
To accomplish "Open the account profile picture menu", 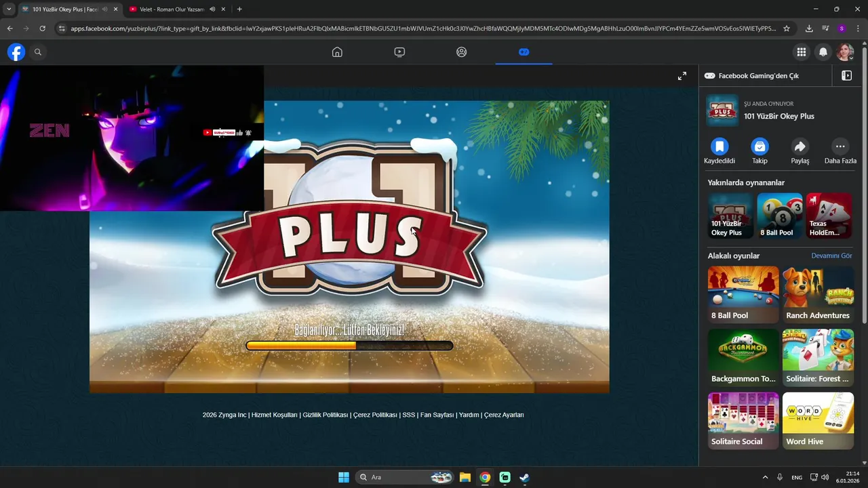I will pyautogui.click(x=845, y=52).
